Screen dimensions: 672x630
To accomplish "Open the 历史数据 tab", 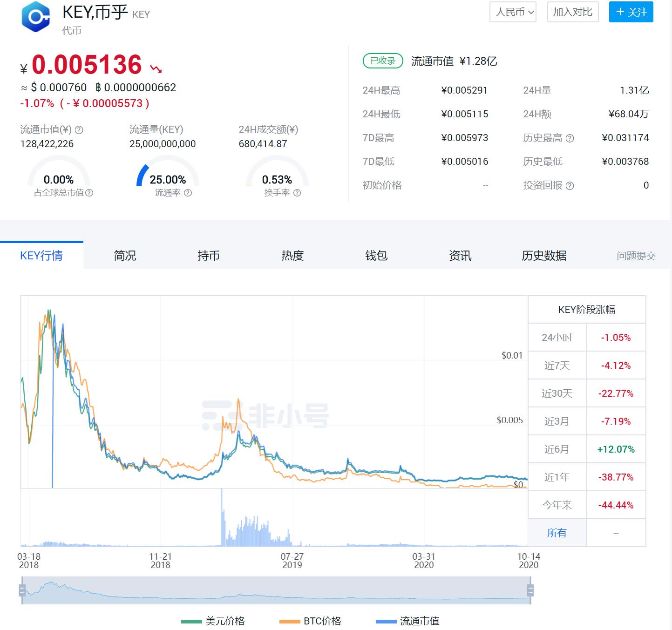I will tap(544, 255).
